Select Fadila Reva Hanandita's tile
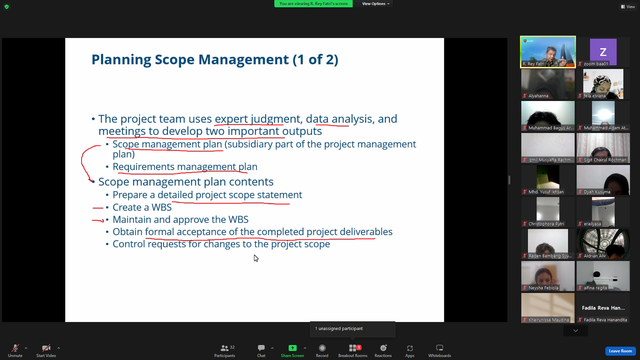 coord(603,308)
